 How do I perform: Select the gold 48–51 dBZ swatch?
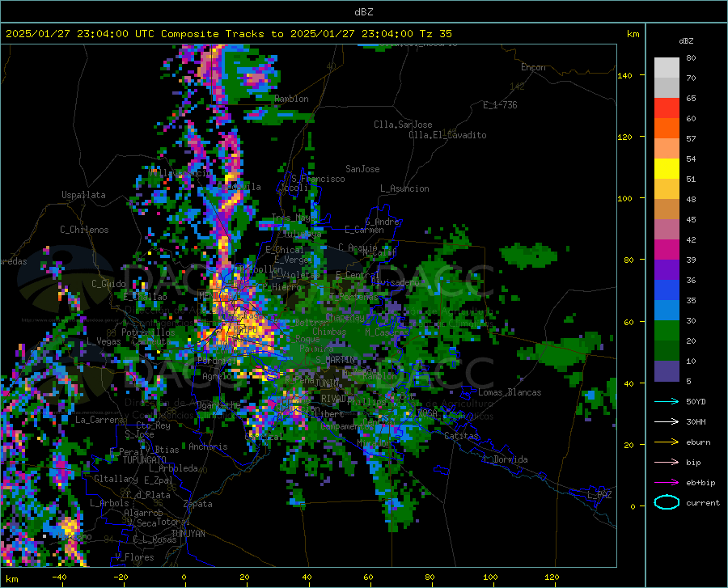pyautogui.click(x=667, y=189)
